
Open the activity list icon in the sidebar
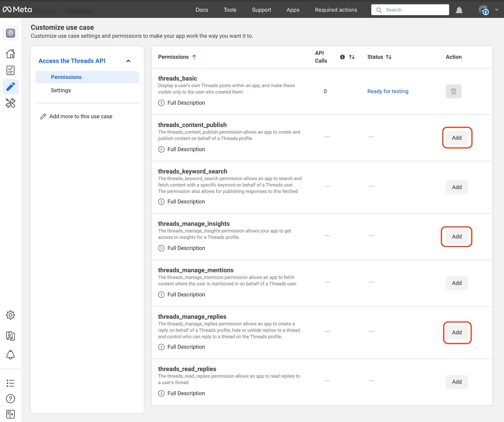click(x=11, y=383)
